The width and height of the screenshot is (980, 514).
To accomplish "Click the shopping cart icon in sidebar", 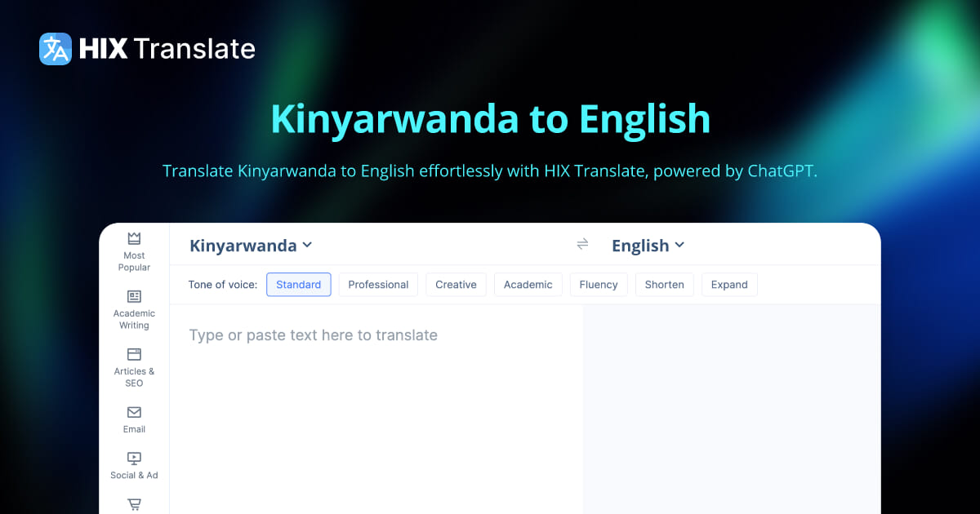I will coord(134,504).
